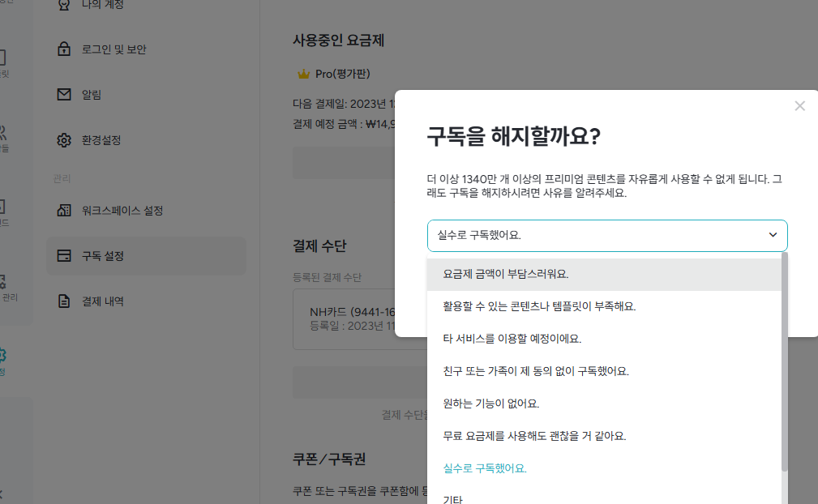This screenshot has width=818, height=504.
Task: Select the 로그인 및 보안 lock icon
Action: (x=65, y=49)
